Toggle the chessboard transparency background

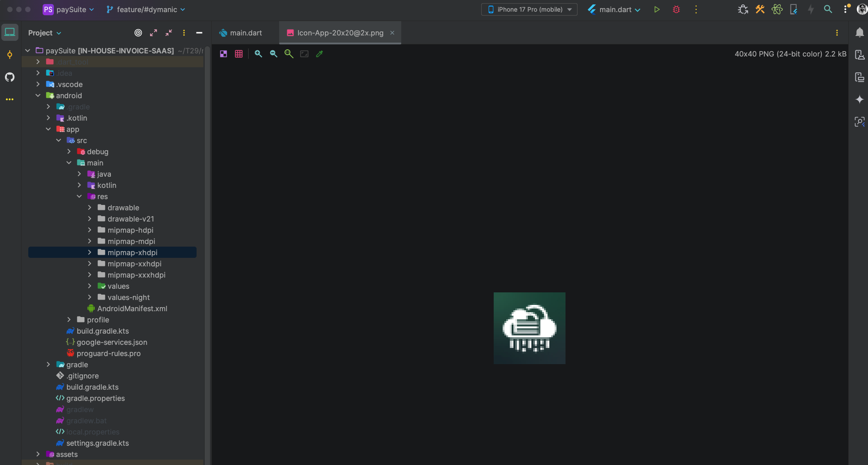[x=224, y=54]
